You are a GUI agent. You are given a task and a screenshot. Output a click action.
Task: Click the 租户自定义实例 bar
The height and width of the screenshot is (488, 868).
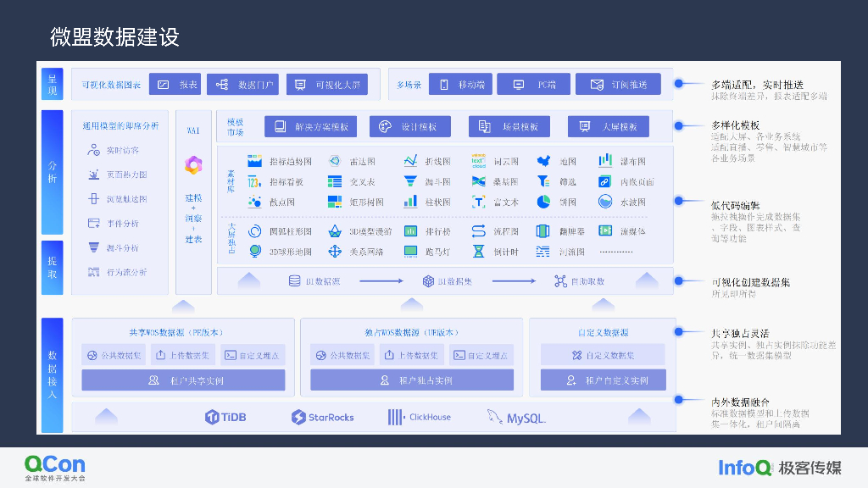click(x=603, y=380)
